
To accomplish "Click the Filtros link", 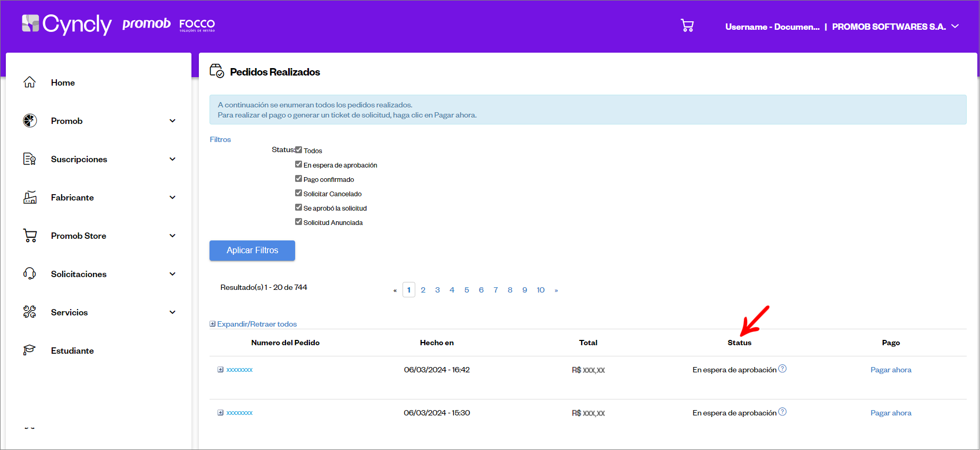I will tap(220, 139).
